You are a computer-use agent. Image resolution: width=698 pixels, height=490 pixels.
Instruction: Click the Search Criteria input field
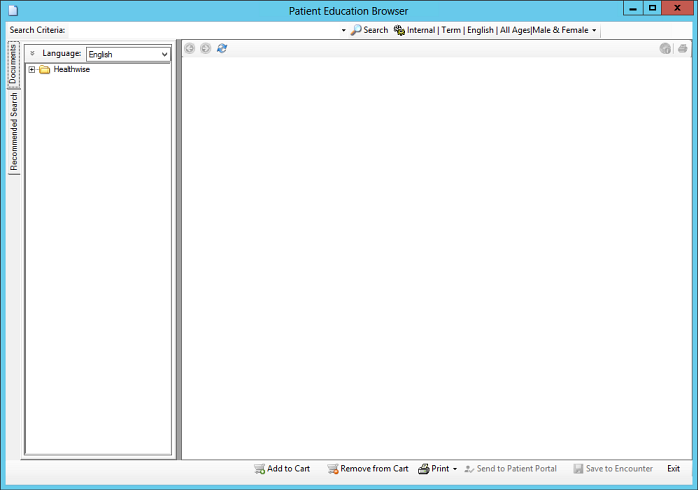(x=204, y=30)
